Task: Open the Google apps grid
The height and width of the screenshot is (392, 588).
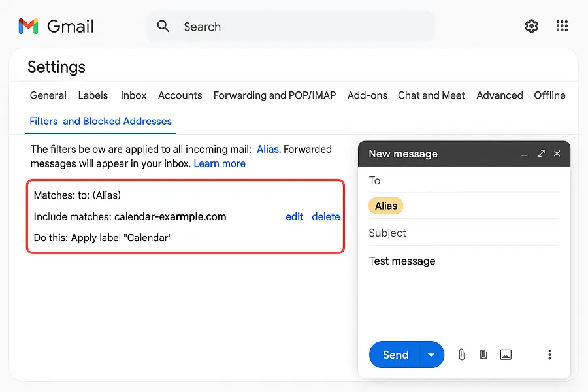Action: tap(562, 26)
